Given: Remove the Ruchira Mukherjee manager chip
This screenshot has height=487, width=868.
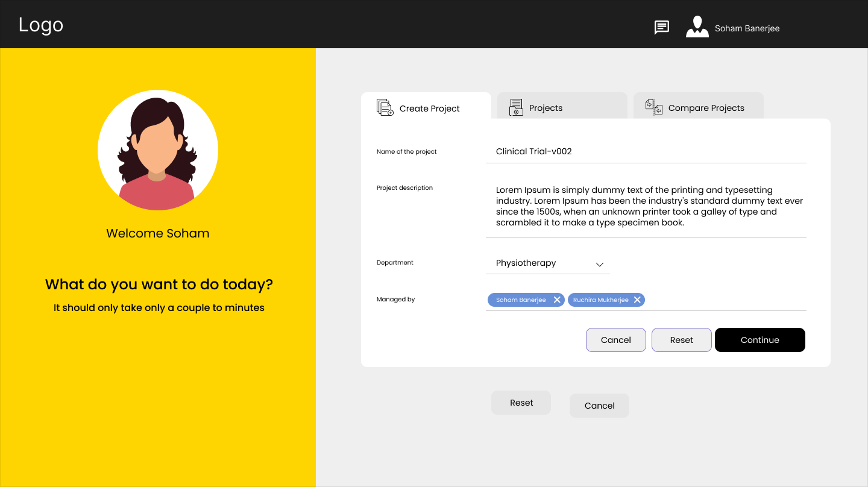Looking at the screenshot, I should pyautogui.click(x=637, y=300).
